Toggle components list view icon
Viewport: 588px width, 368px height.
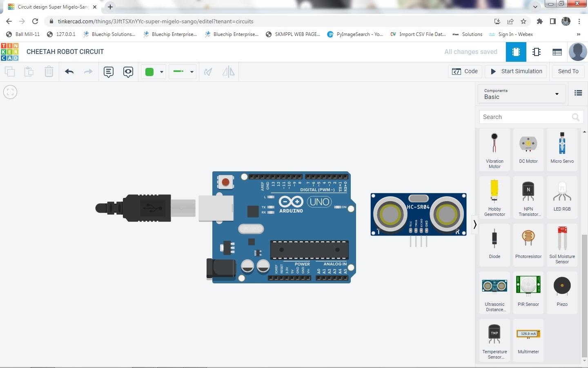(x=578, y=93)
